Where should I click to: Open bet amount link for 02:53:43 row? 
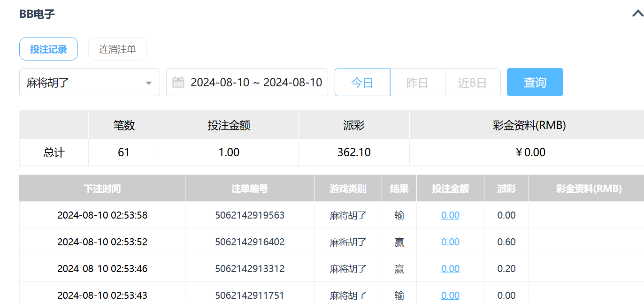click(450, 295)
